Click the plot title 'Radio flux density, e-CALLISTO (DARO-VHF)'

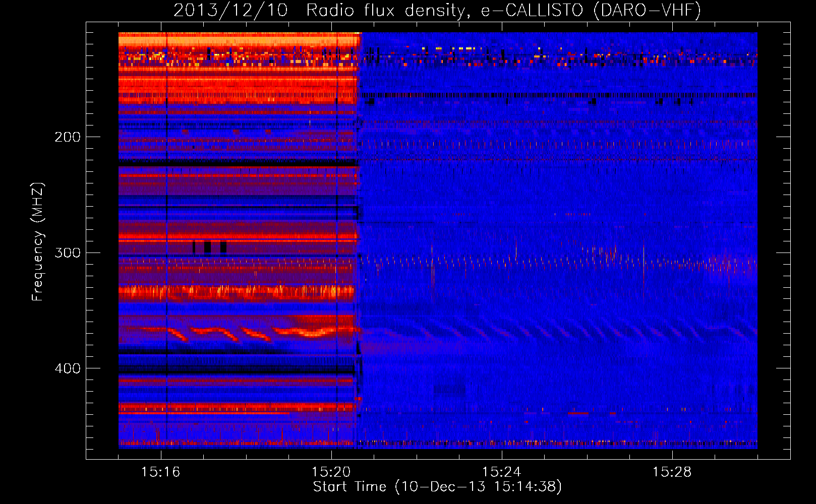click(x=504, y=10)
